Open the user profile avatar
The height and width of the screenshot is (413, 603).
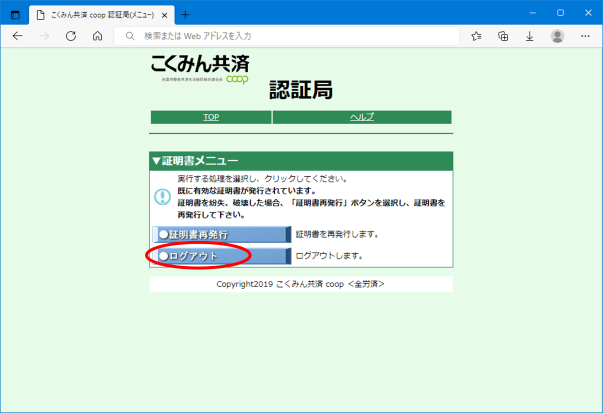pos(557,36)
